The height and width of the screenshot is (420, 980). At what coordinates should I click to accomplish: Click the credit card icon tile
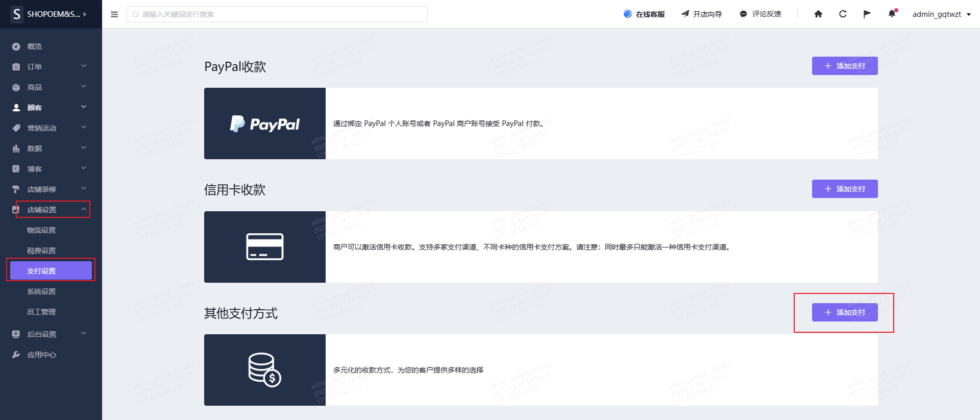pyautogui.click(x=265, y=247)
